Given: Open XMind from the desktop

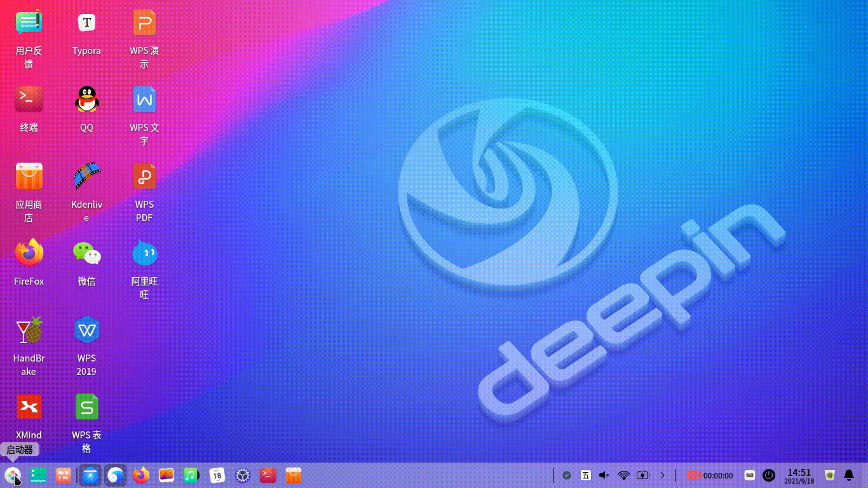Looking at the screenshot, I should 29,407.
